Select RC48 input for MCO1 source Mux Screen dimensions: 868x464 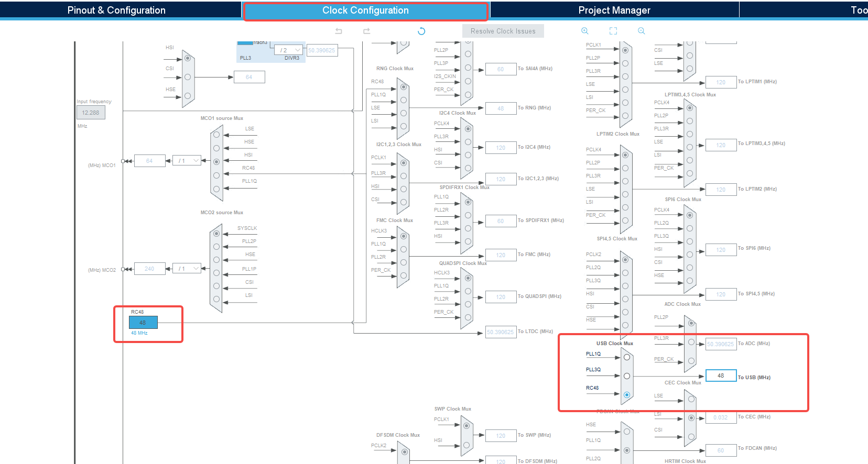(x=216, y=175)
